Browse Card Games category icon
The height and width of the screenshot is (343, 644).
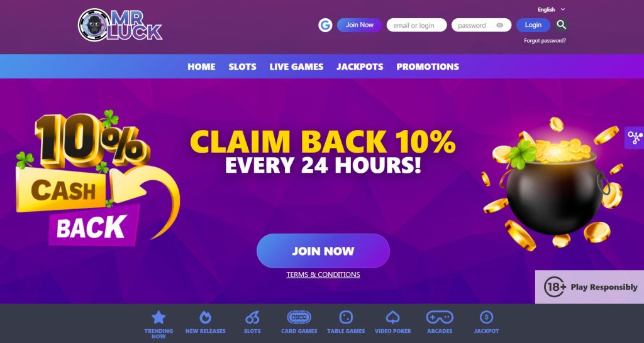coord(299,317)
